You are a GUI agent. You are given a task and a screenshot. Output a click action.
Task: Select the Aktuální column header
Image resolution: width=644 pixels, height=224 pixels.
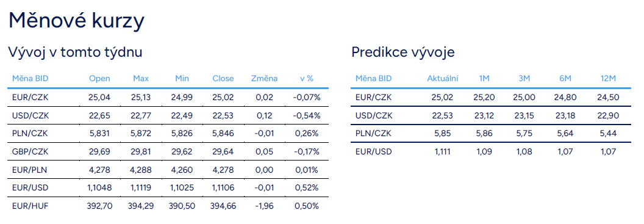point(443,79)
